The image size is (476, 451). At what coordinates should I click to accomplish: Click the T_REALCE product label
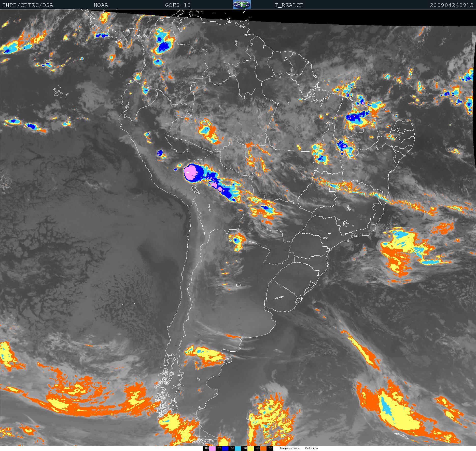(289, 5)
